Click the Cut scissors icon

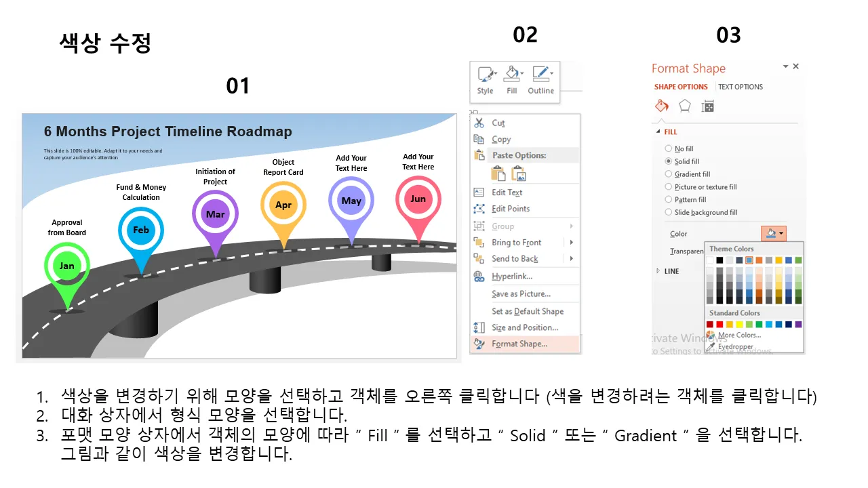(x=479, y=123)
